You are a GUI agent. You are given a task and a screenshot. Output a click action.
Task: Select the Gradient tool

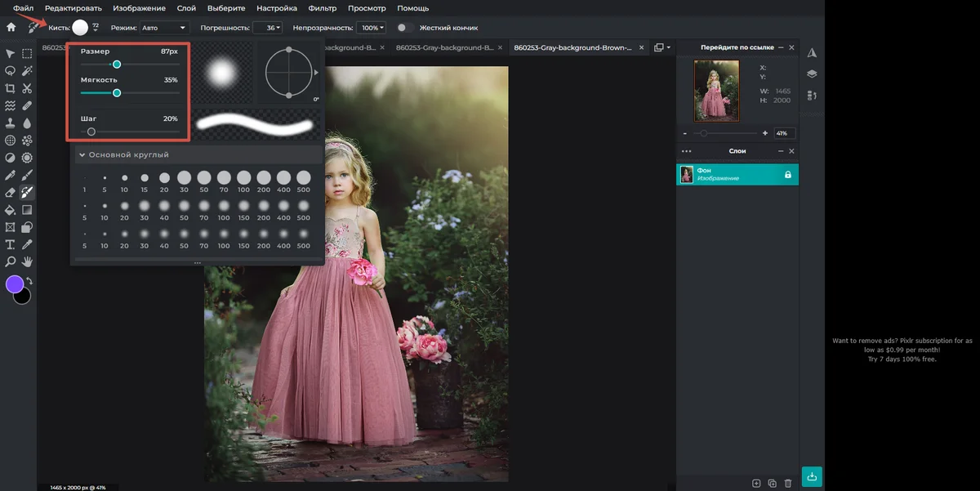click(x=27, y=210)
